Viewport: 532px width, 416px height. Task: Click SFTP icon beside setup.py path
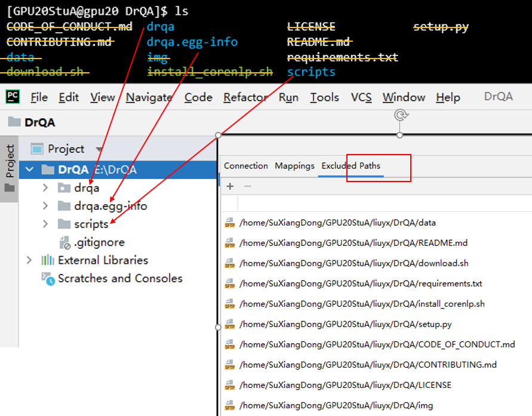pyautogui.click(x=230, y=325)
